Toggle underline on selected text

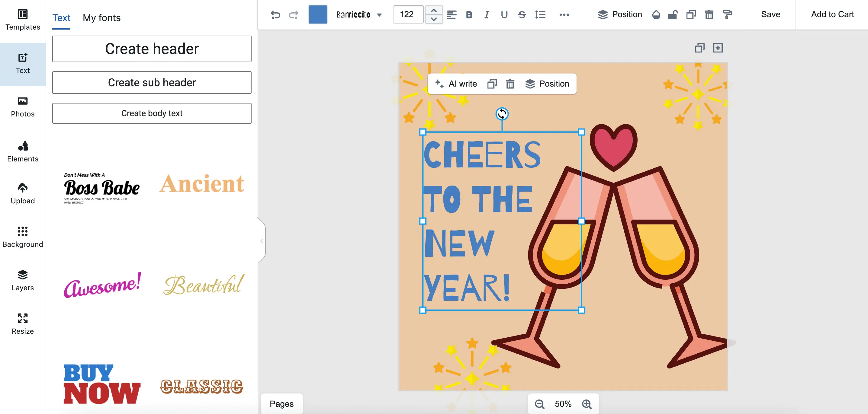pos(504,14)
